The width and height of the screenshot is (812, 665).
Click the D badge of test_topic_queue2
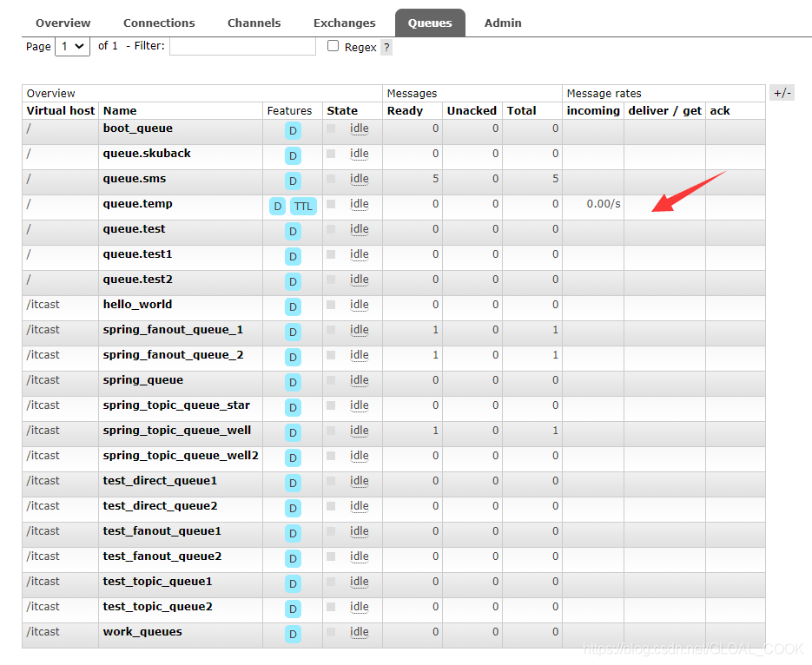pos(294,609)
